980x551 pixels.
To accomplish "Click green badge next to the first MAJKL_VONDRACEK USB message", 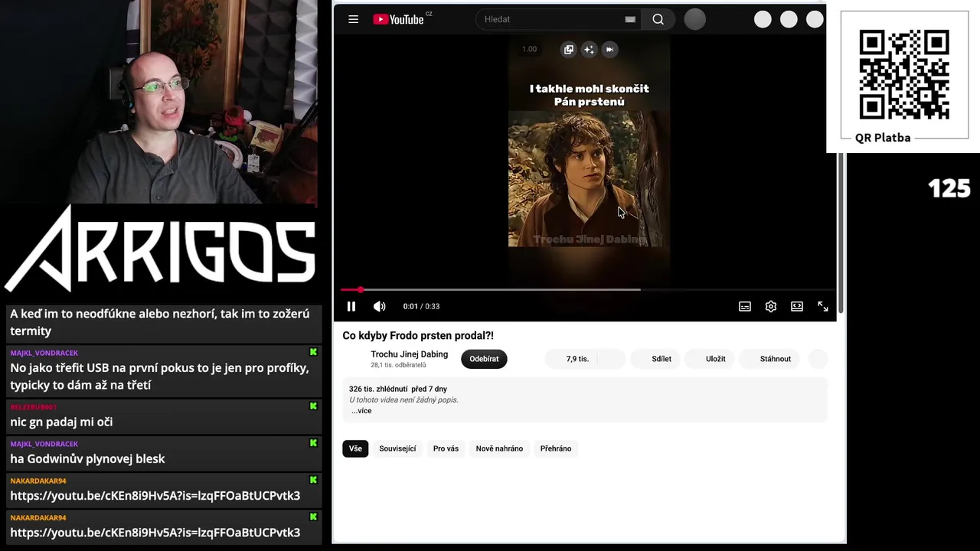I will [313, 352].
